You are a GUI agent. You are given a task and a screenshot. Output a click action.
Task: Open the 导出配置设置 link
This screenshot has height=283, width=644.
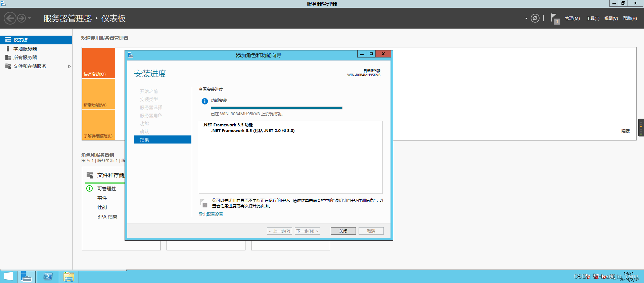pyautogui.click(x=211, y=214)
